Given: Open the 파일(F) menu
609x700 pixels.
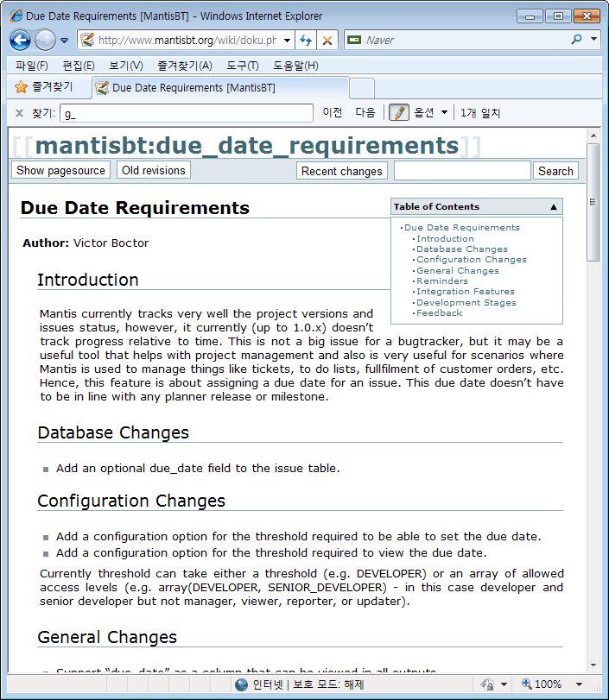Looking at the screenshot, I should coord(32,66).
